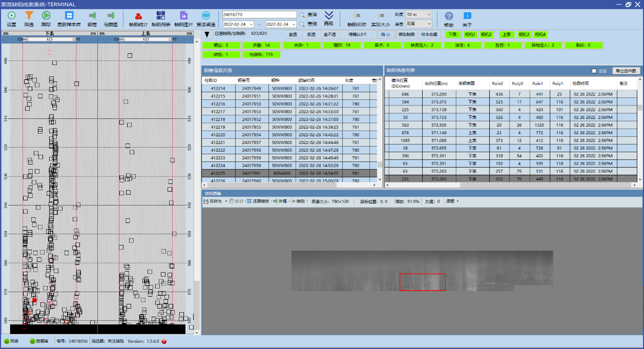Check the 全选 checkbox in defect list
Image resolution: width=644 pixels, height=349 pixels.
(x=594, y=71)
